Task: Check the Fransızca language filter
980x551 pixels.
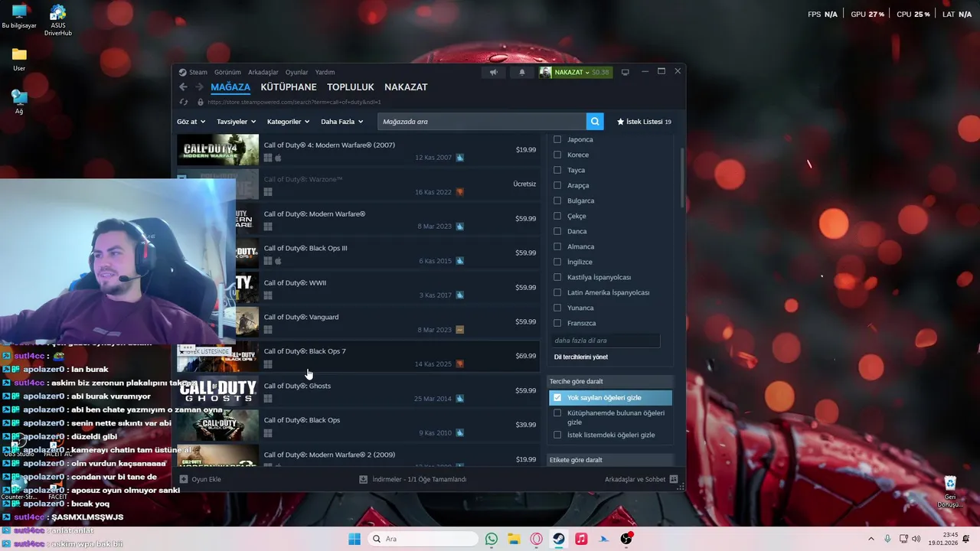Action: coord(557,323)
